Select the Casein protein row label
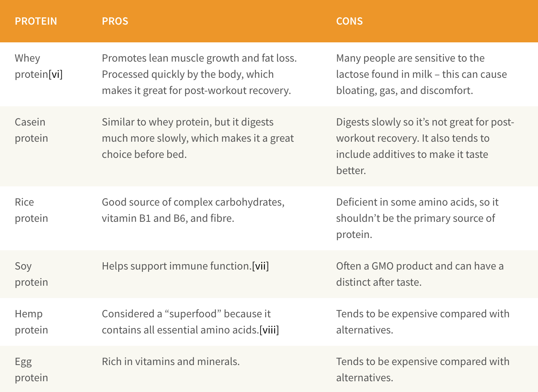Viewport: 538px width, 392px height. (31, 130)
